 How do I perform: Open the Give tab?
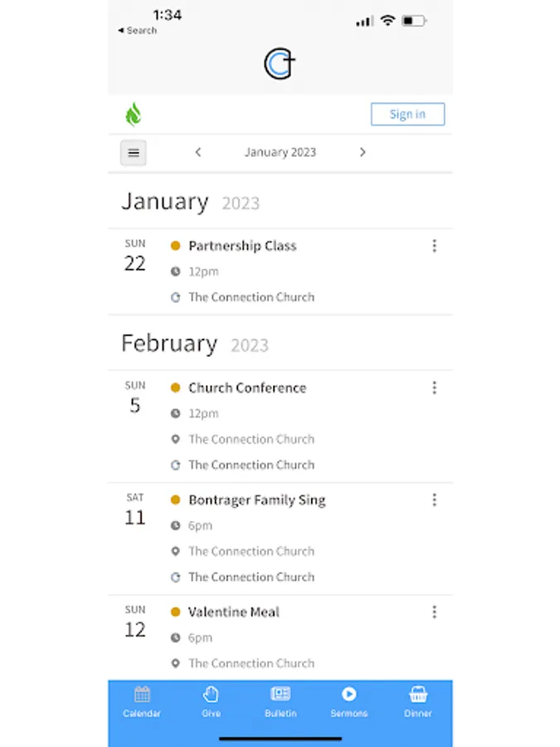[x=211, y=701]
